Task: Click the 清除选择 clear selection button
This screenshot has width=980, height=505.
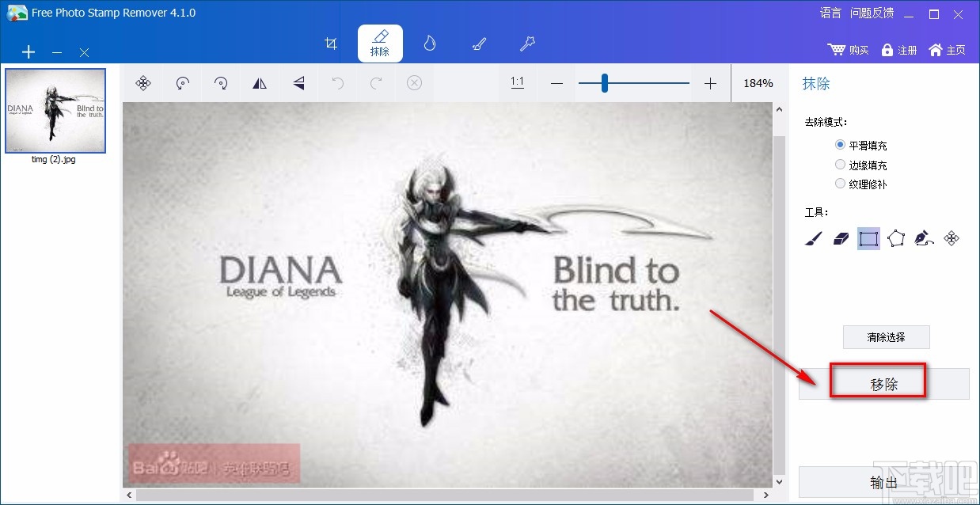Action: click(886, 336)
